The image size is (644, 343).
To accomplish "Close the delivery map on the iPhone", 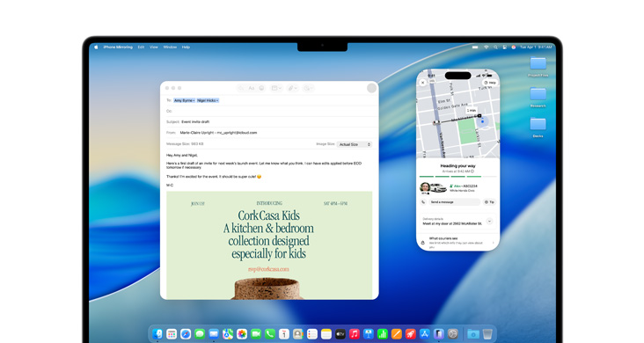I will [423, 83].
